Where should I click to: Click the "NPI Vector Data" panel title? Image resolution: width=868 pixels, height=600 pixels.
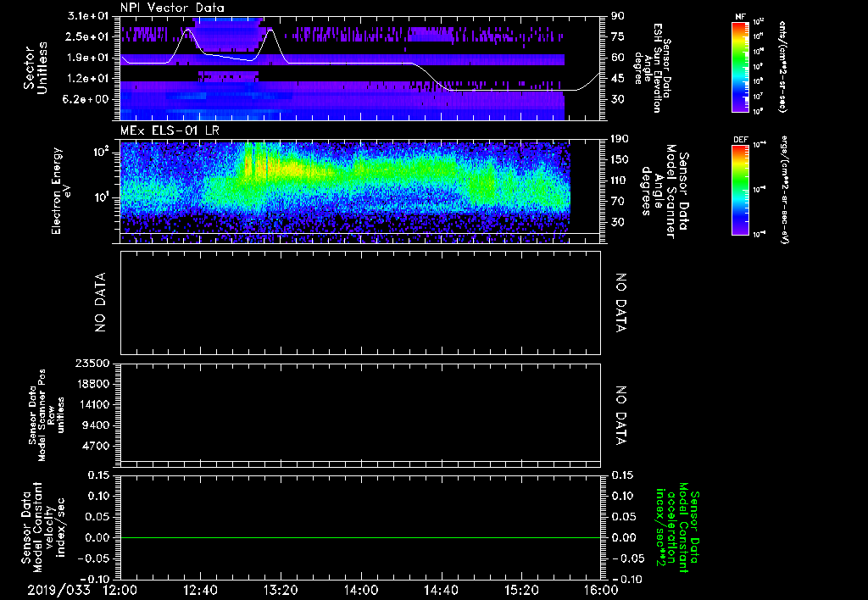click(172, 8)
